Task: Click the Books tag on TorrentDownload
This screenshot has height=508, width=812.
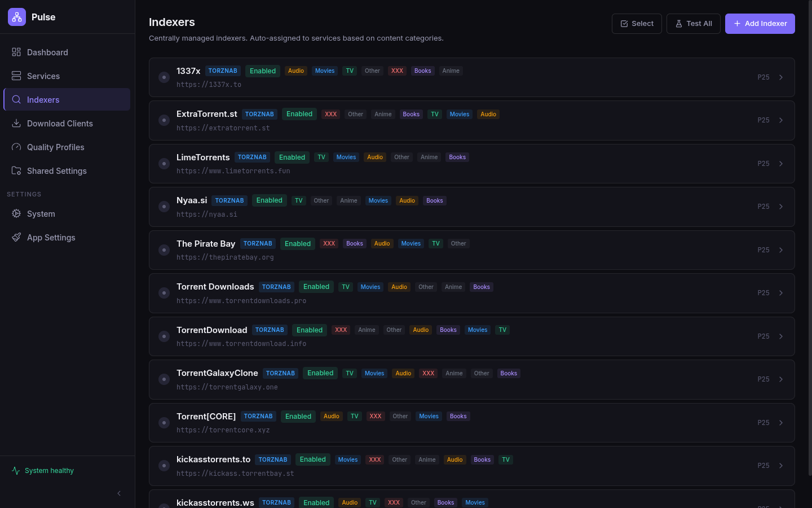Action: pos(448,330)
